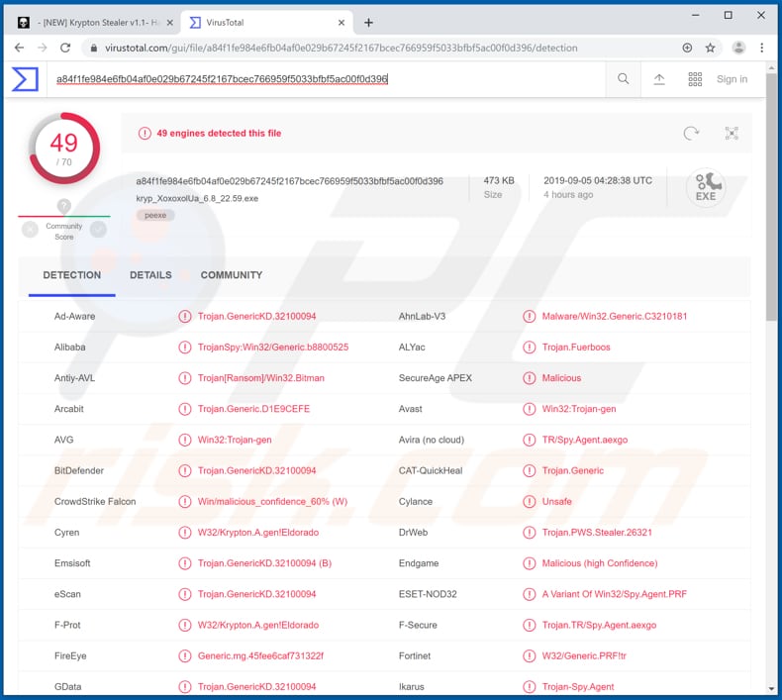The image size is (782, 700).
Task: Click the install/add circle icon in address bar
Action: (687, 48)
